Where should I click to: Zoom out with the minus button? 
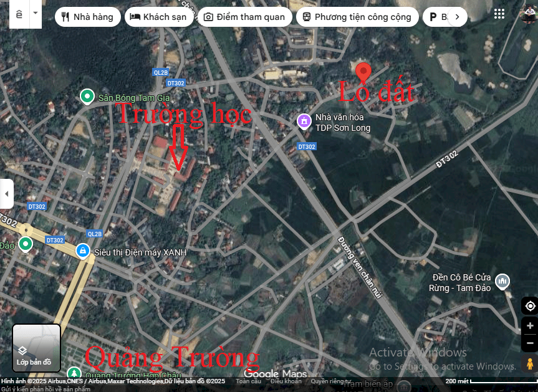pos(530,343)
